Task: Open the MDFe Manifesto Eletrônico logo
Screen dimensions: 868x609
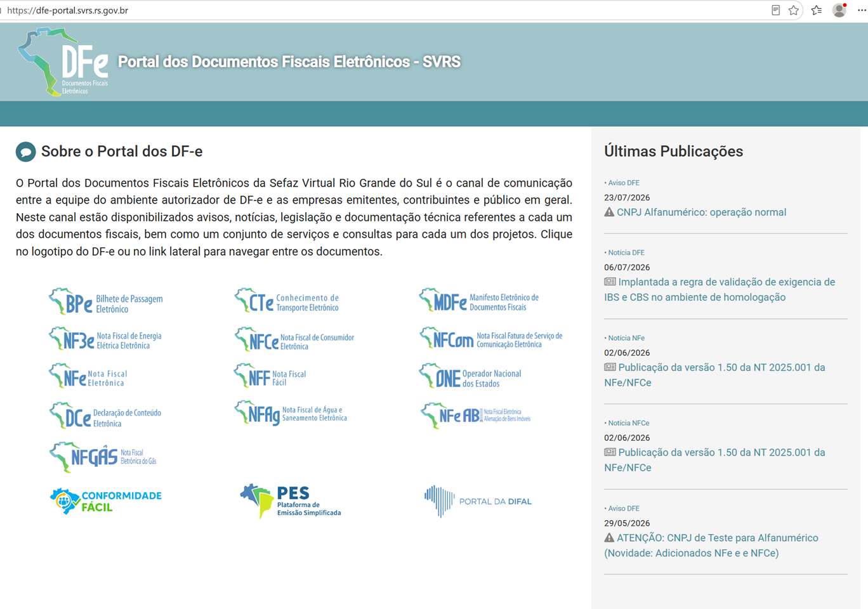Action: click(x=479, y=301)
